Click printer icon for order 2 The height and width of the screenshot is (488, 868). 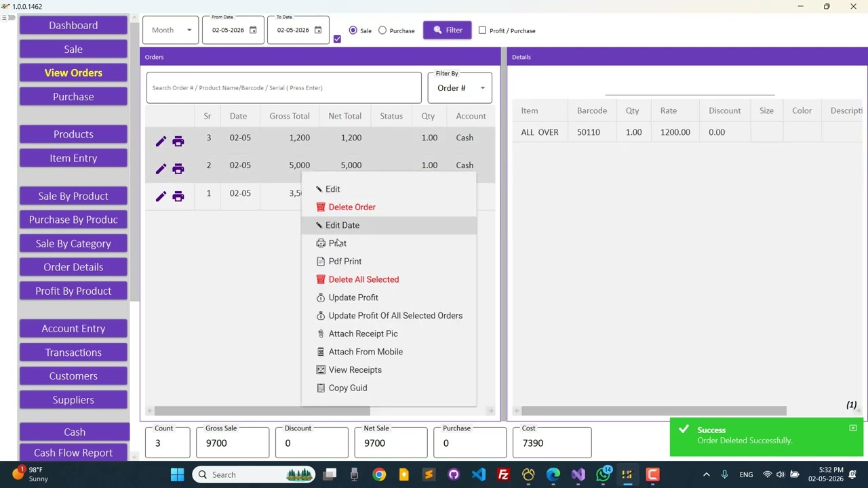[178, 169]
